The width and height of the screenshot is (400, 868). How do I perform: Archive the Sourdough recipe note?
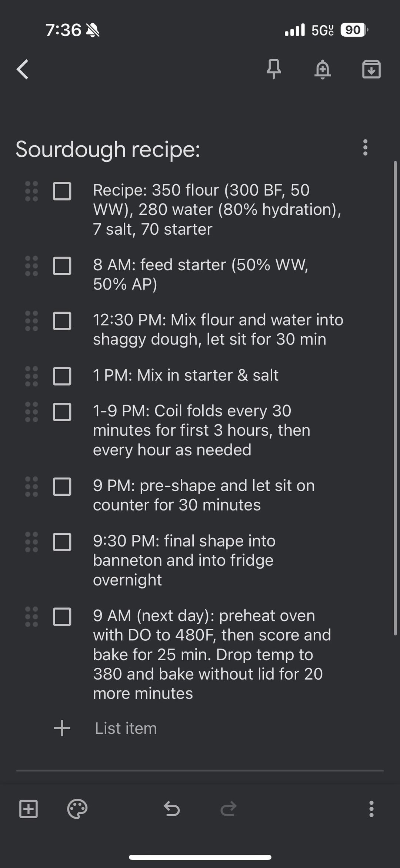(x=371, y=69)
